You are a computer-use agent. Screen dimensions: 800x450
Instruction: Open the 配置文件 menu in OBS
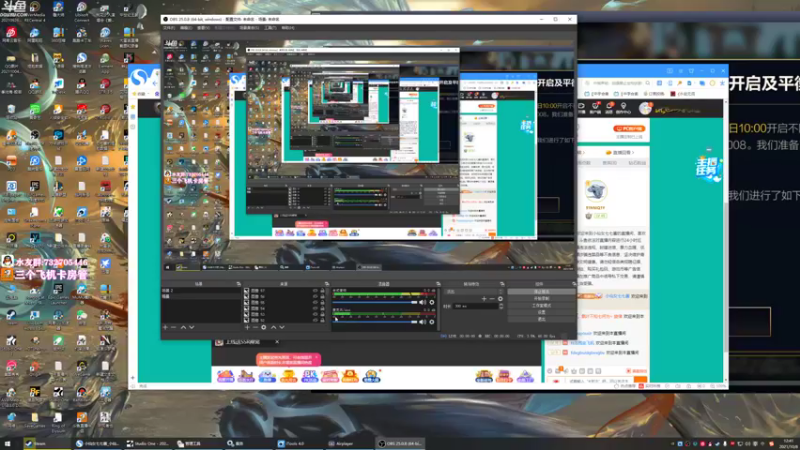point(224,28)
